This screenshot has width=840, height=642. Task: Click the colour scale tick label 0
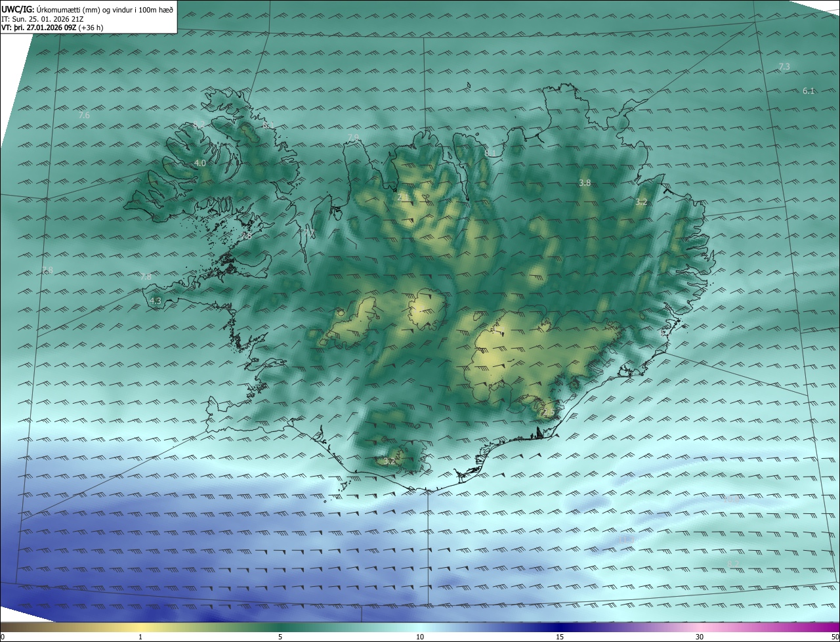[2, 637]
